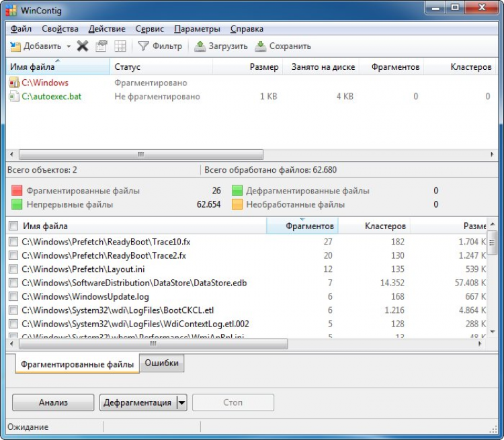Toggle the select-all checkbox in the Имя файла header
This screenshot has width=504, height=440.
tap(13, 226)
